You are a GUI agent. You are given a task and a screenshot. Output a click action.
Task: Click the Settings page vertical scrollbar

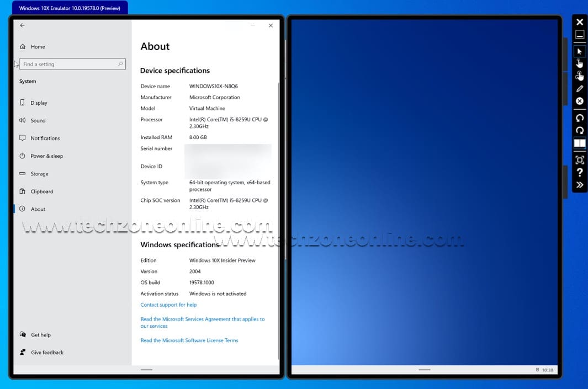[x=279, y=221]
